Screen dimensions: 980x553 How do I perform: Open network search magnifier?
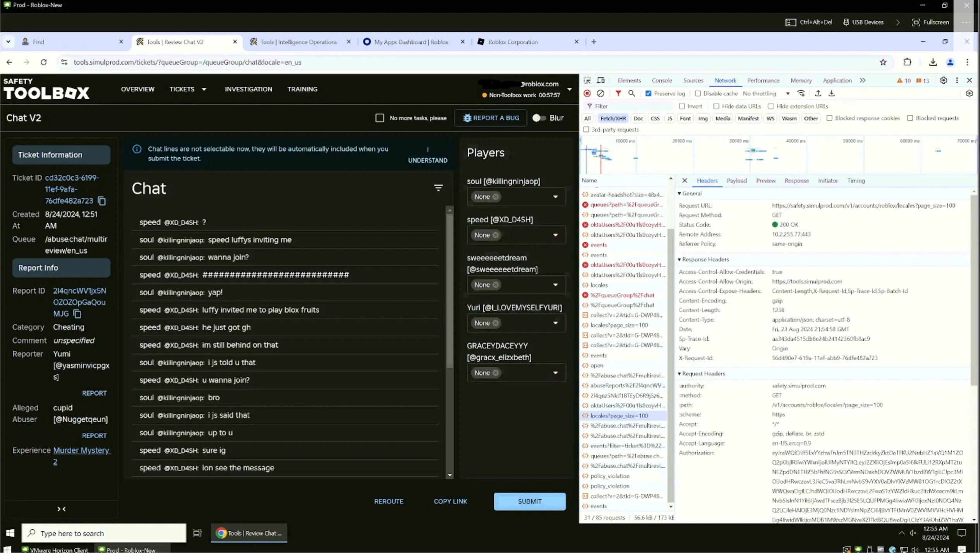pyautogui.click(x=632, y=93)
